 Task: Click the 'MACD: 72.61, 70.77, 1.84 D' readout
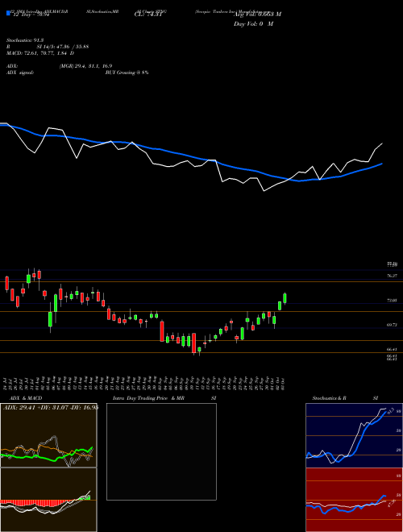[x=40, y=53]
